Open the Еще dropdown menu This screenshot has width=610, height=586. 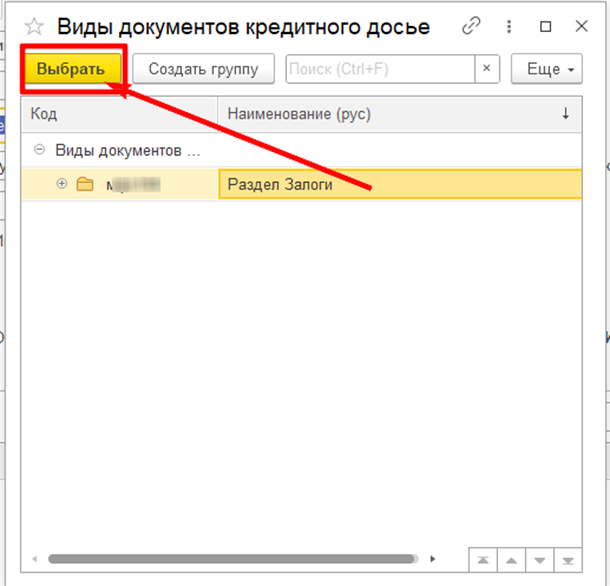point(547,69)
